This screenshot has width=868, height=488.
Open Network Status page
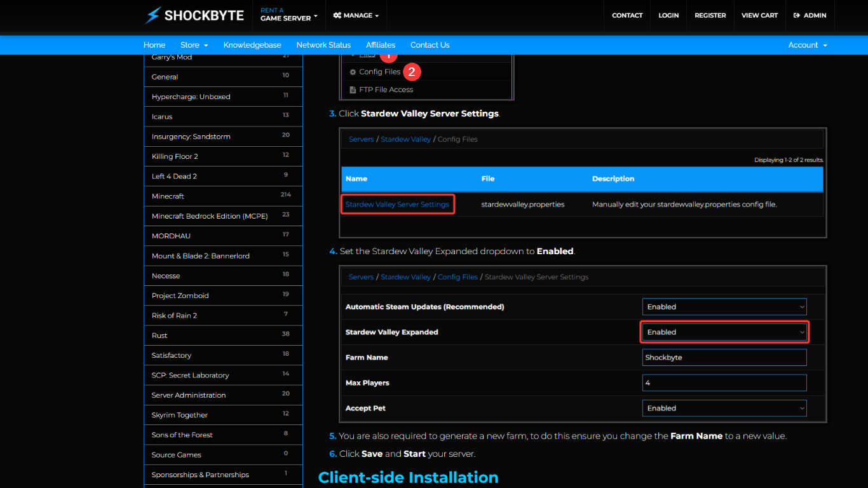pos(323,45)
